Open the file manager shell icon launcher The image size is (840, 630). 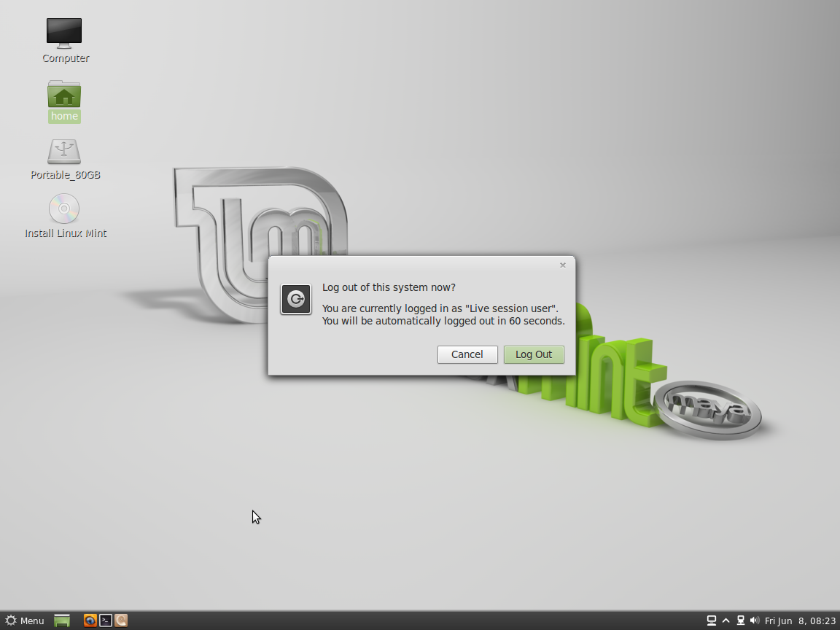(x=121, y=621)
